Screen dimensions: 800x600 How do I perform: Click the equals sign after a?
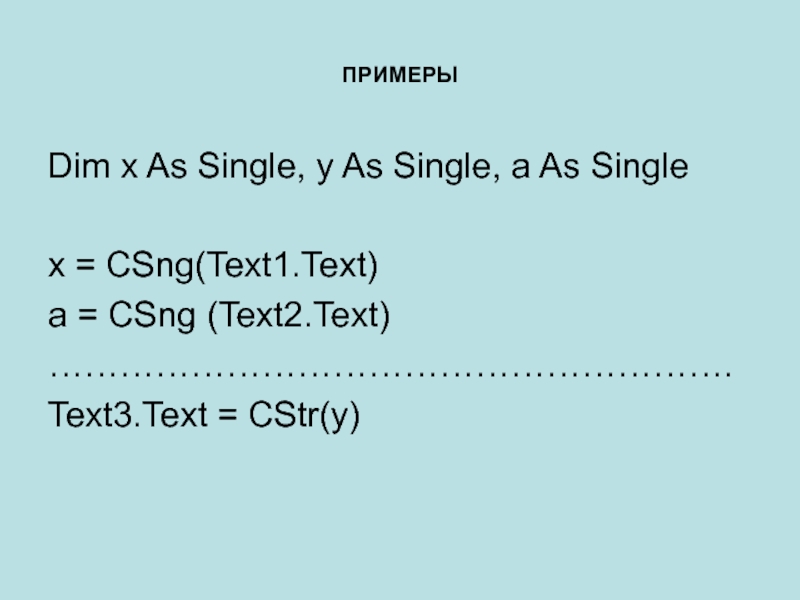tap(86, 318)
